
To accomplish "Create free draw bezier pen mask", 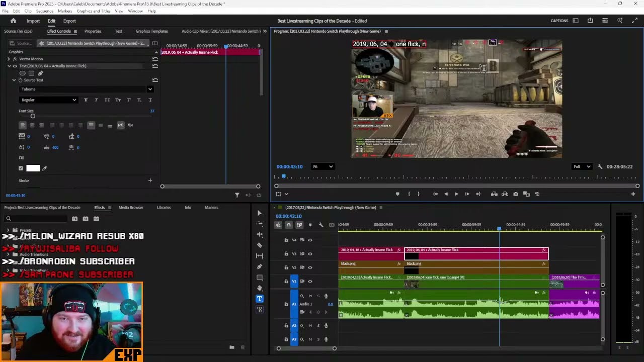I will (40, 73).
